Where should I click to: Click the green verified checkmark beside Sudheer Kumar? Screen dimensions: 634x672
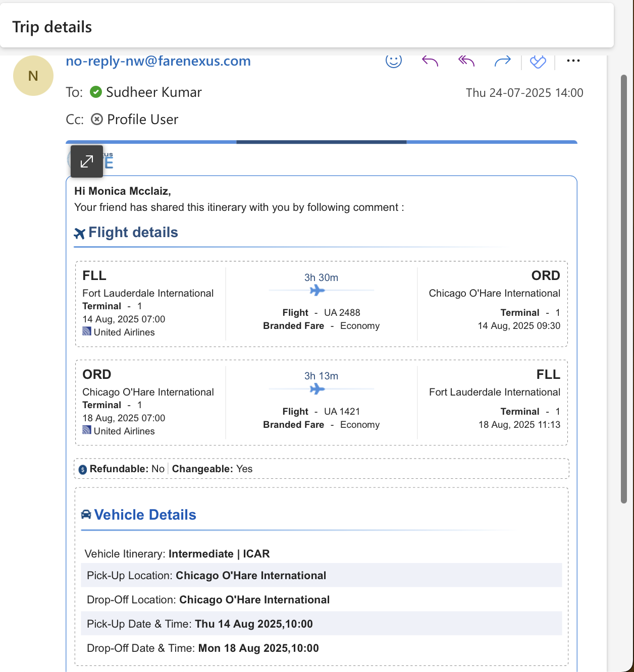tap(96, 92)
